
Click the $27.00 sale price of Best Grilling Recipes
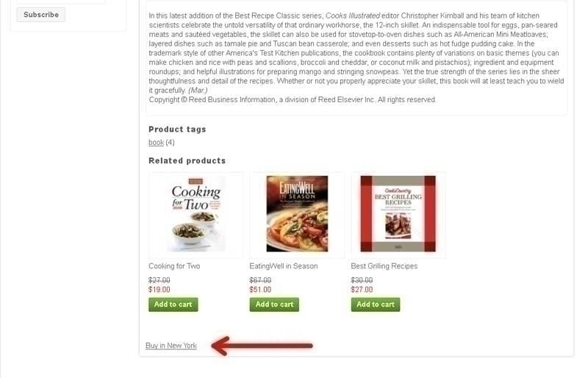(x=362, y=290)
